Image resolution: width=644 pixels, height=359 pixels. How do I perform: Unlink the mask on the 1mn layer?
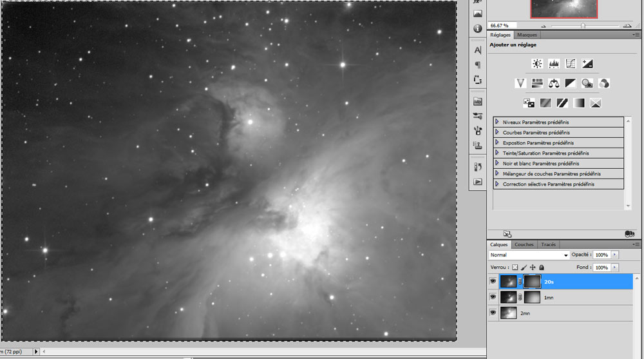pos(520,297)
